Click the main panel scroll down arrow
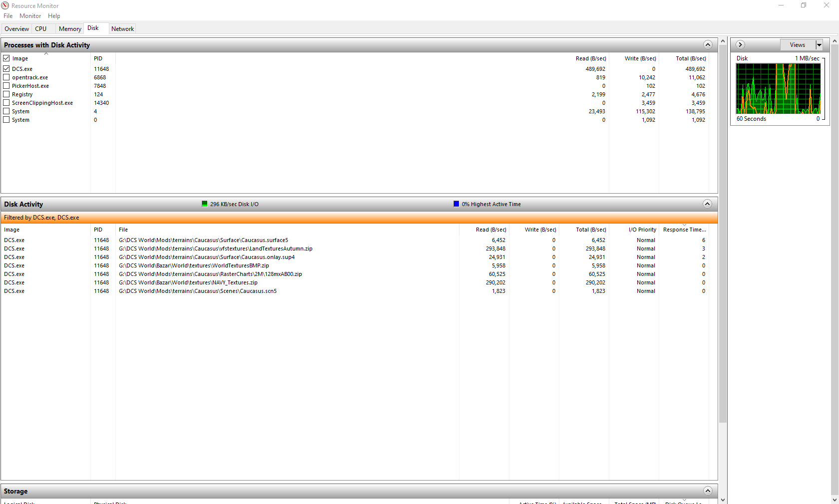Viewport: 839px width, 504px height. [723, 500]
